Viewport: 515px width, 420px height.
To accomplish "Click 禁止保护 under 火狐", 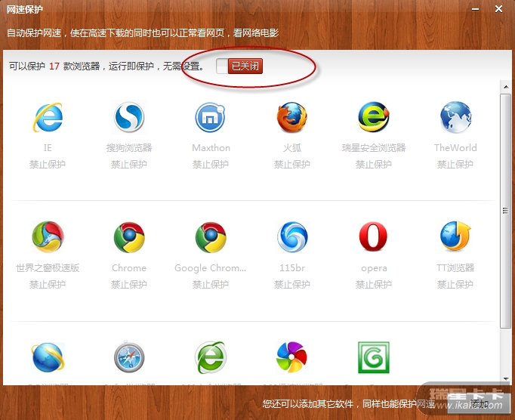I will tap(292, 164).
